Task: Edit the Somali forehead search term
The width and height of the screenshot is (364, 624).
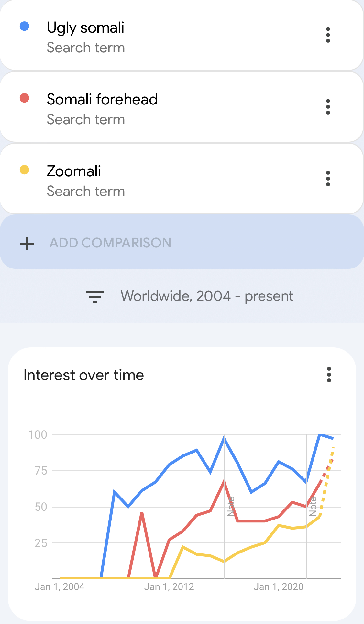Action: [x=102, y=99]
